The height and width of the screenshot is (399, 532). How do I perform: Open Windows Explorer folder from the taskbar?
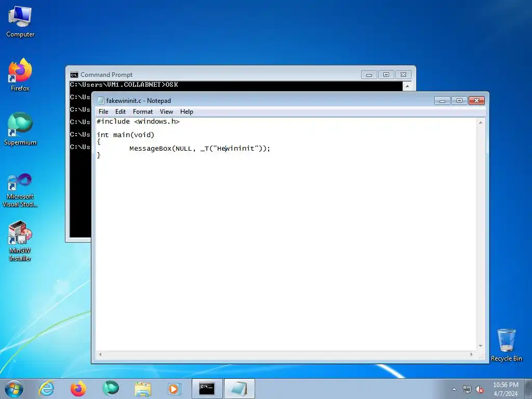[x=143, y=389]
